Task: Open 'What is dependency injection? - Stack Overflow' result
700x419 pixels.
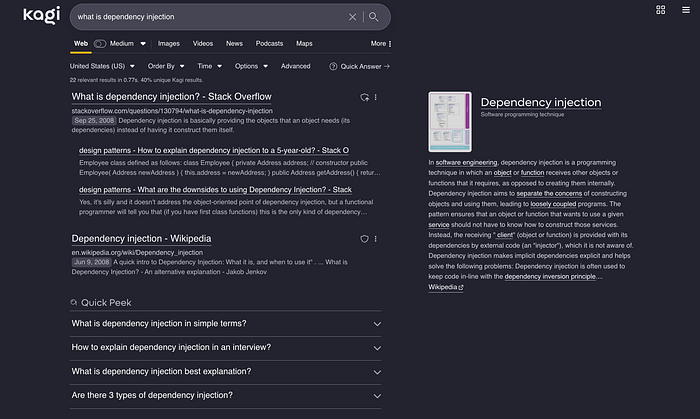Action: pos(171,97)
